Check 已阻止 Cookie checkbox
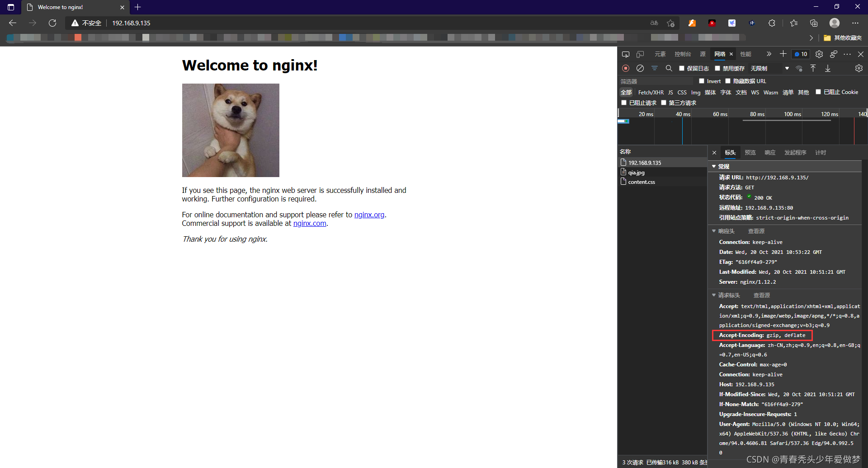Screen dimensions: 868x468 pyautogui.click(x=818, y=92)
